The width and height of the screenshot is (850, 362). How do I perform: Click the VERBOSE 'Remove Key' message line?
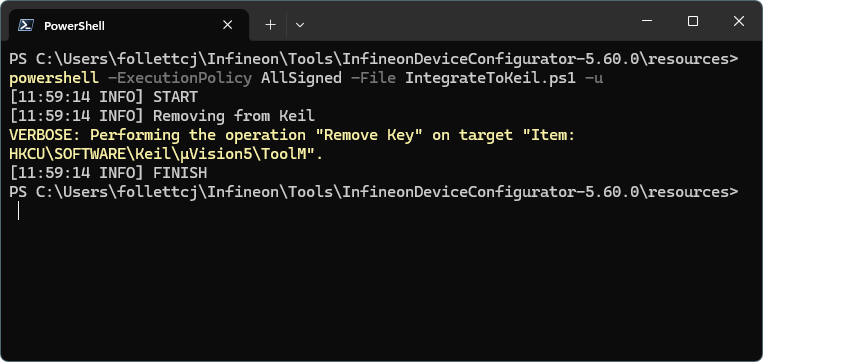pos(292,135)
